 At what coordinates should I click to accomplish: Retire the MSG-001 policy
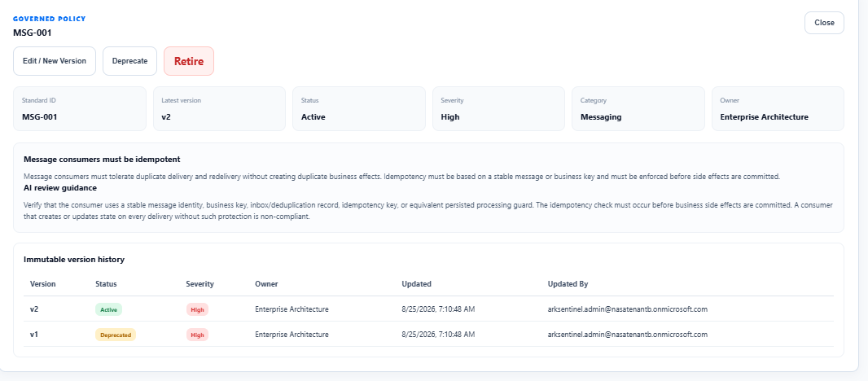(189, 61)
